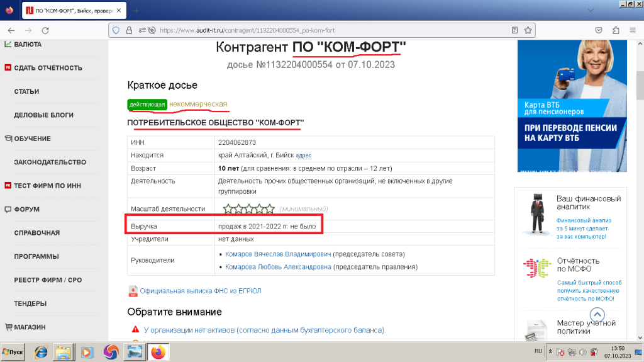Open Официальная выписка ФНС из ЕГРЮЛ link
Viewport: 644px width, 362px height.
tap(201, 291)
